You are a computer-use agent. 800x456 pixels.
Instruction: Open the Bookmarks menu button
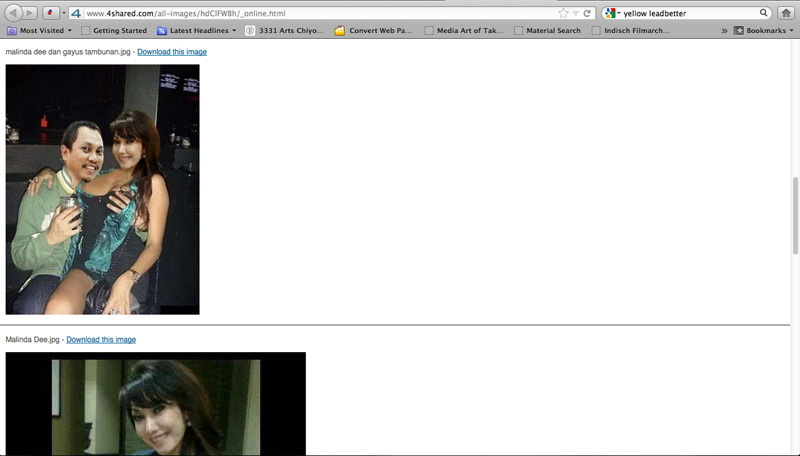pyautogui.click(x=764, y=31)
